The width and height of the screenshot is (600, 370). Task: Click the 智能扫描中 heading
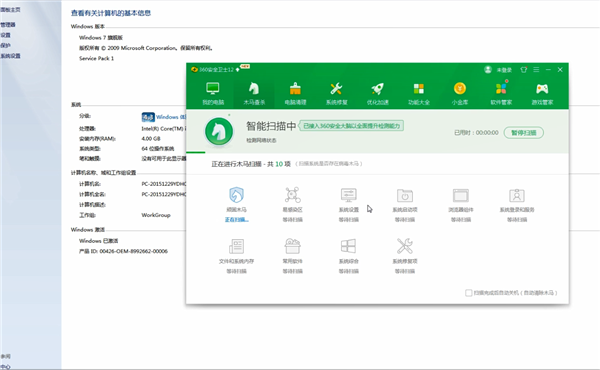pyautogui.click(x=271, y=126)
